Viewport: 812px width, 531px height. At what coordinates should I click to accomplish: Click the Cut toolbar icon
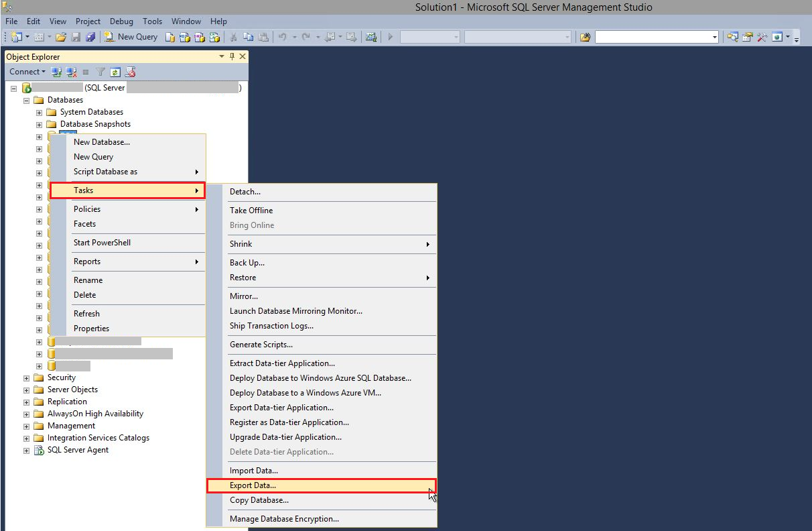(x=234, y=37)
